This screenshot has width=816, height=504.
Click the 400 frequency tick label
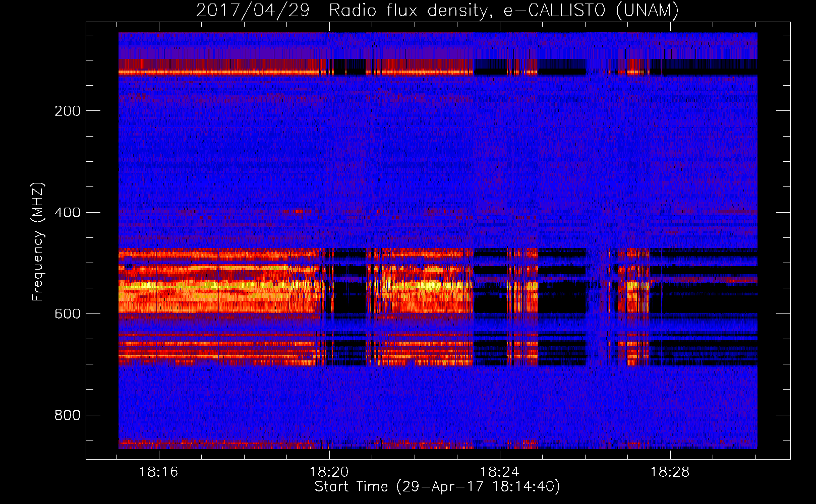(68, 212)
